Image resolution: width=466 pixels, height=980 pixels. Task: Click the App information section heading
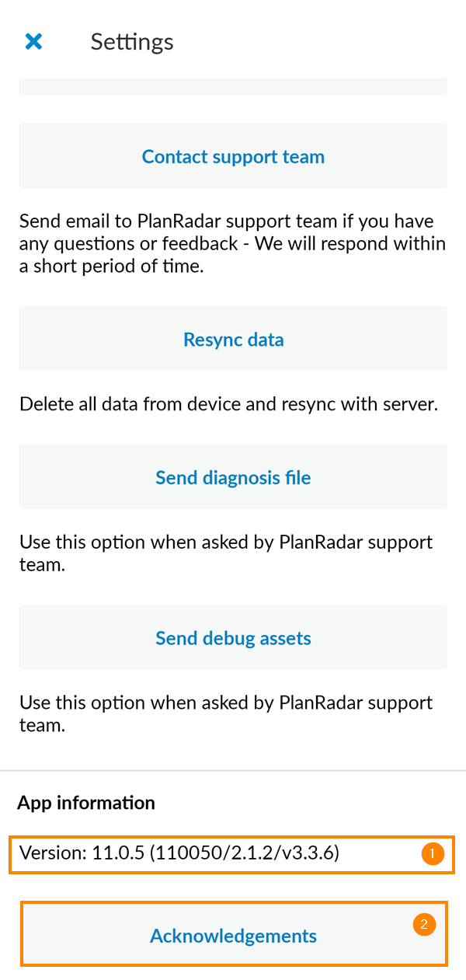[85, 803]
